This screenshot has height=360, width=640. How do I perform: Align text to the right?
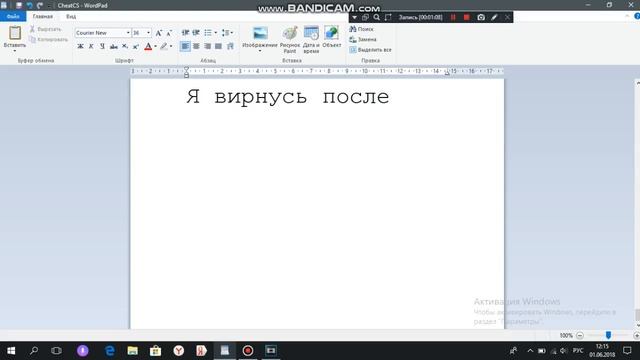[207, 46]
